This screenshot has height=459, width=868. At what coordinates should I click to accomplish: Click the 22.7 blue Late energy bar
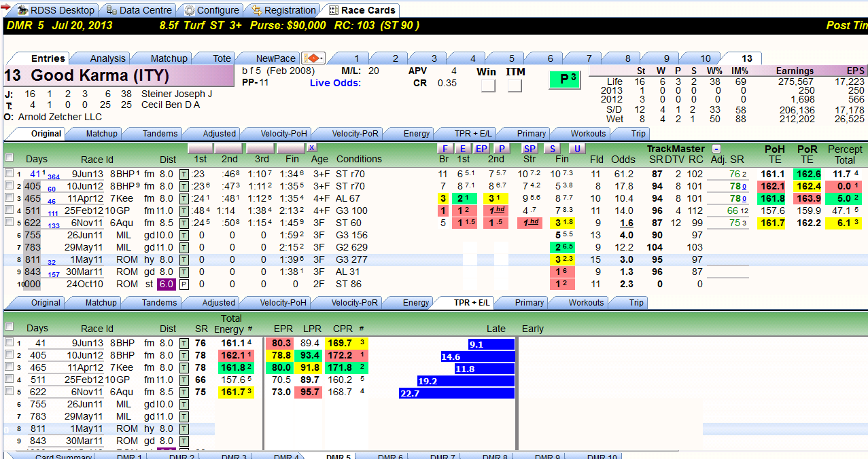click(457, 393)
